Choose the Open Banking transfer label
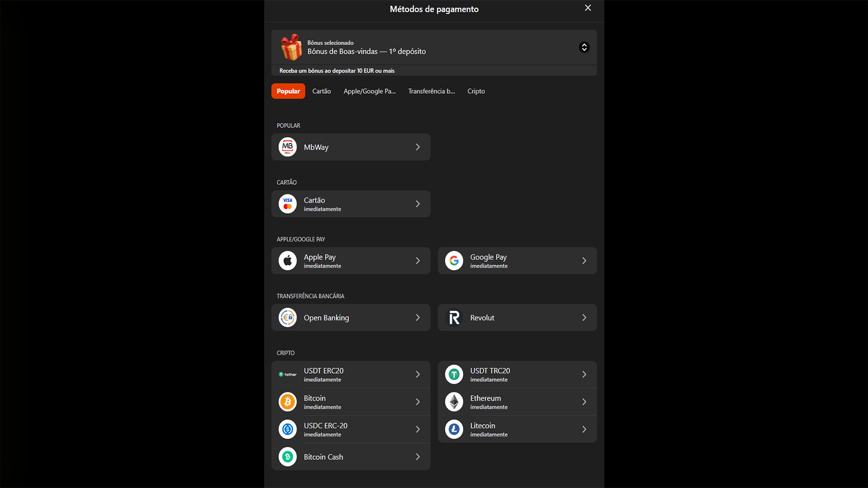 [327, 318]
